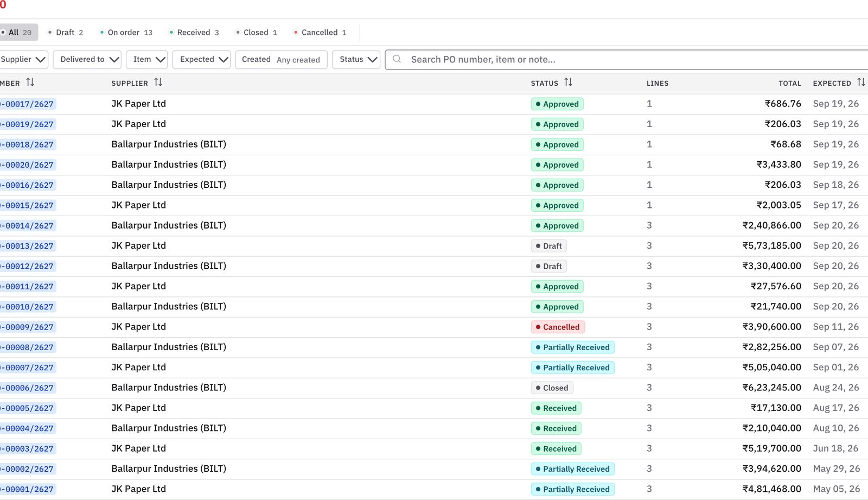Show the Closed orders tab
Viewport: 868px width, 500px height.
[257, 33]
